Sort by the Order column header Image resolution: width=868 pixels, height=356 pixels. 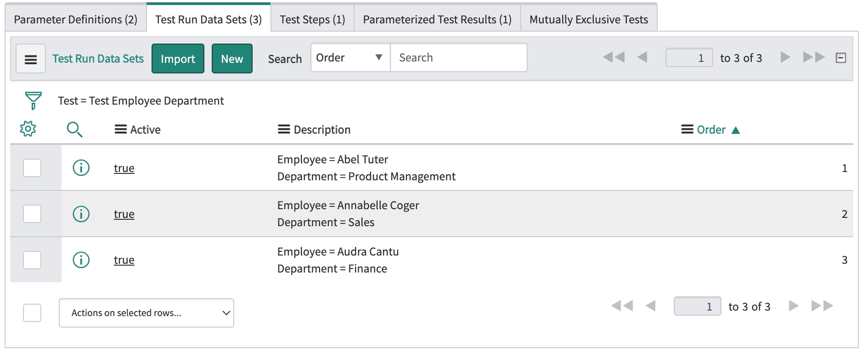[711, 130]
